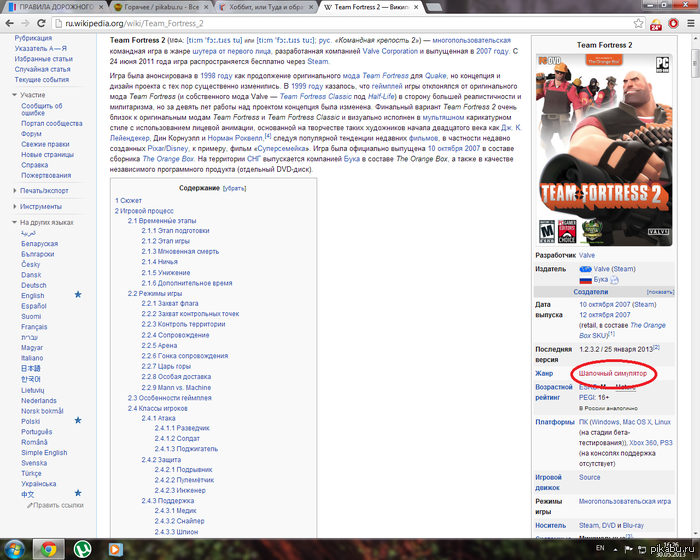The image size is (700, 560).
Task: Click the Steam flag icon beside Valve publisher
Action: tap(585, 269)
